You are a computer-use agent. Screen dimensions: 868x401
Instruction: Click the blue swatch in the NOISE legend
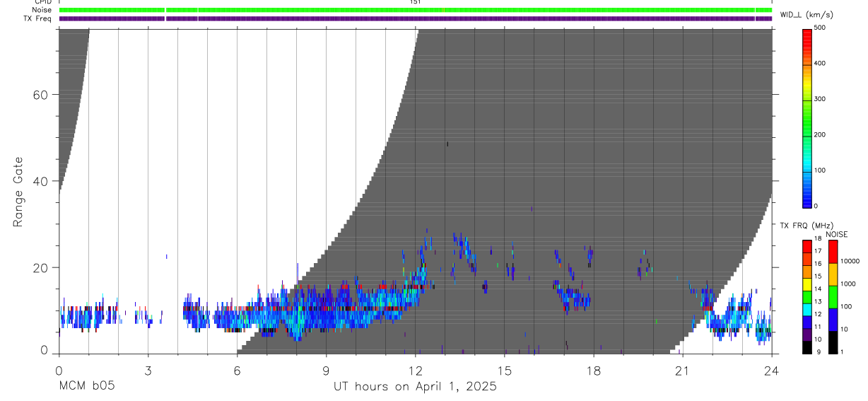(833, 320)
